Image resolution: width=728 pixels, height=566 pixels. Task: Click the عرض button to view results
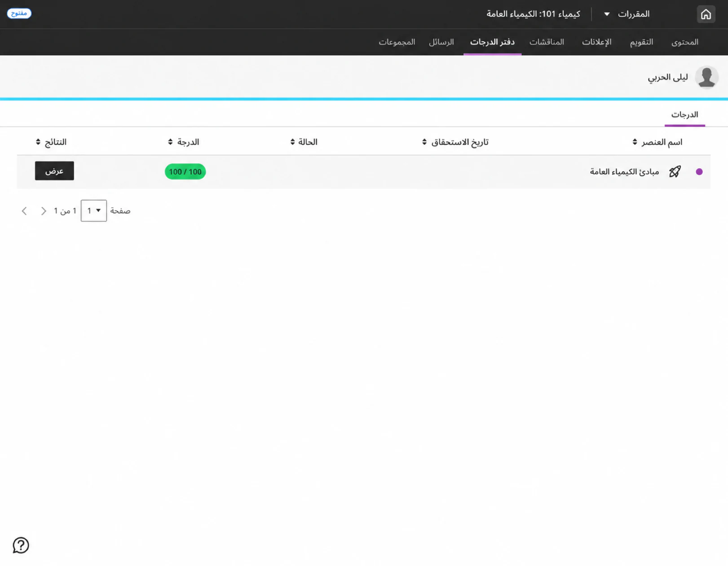point(54,171)
